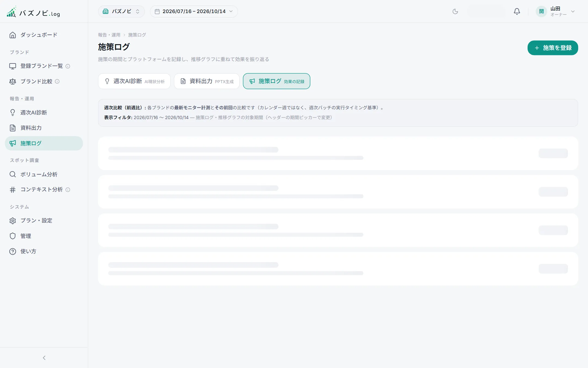Image resolution: width=588 pixels, height=368 pixels.
Task: Open コンテキスト分析 in sidebar
Action: point(44,190)
